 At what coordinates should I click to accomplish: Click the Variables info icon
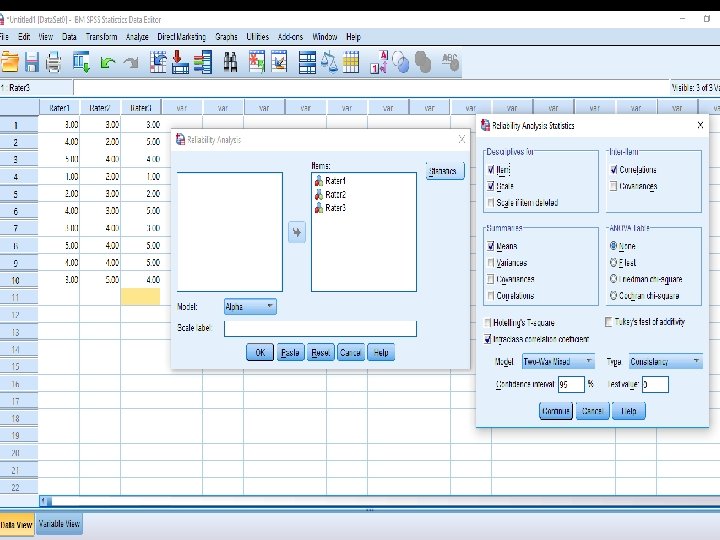pyautogui.click(x=202, y=62)
